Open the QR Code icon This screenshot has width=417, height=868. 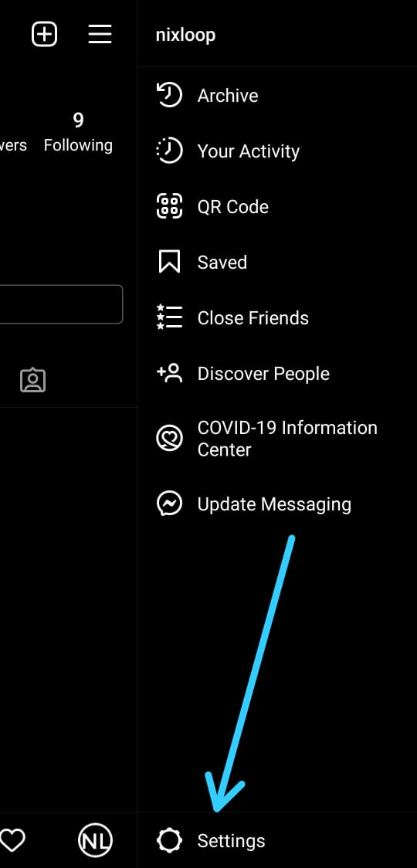169,206
